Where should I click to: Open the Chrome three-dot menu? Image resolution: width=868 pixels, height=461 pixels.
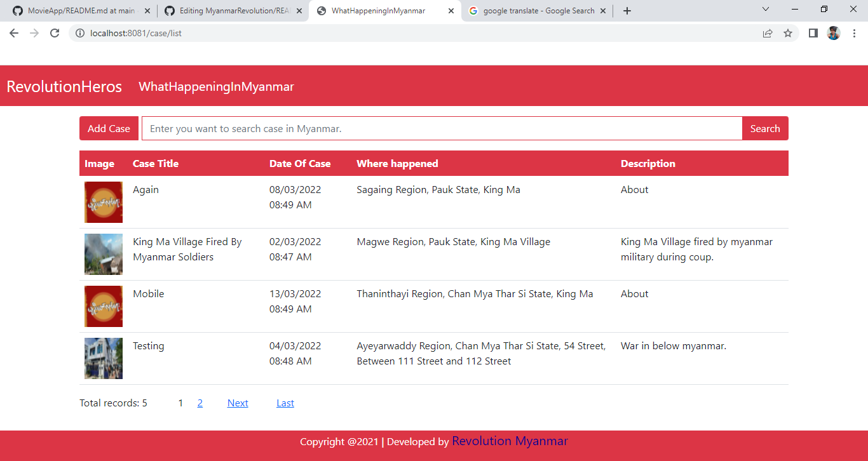click(x=854, y=33)
